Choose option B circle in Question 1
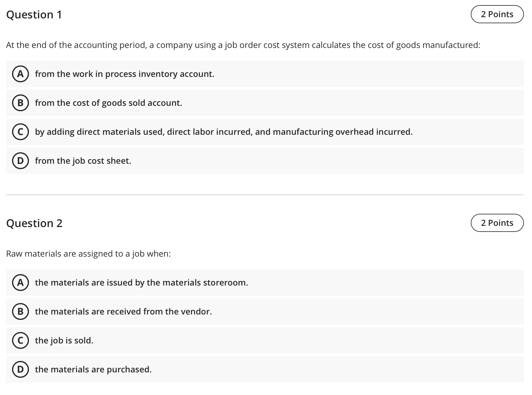 click(x=20, y=103)
